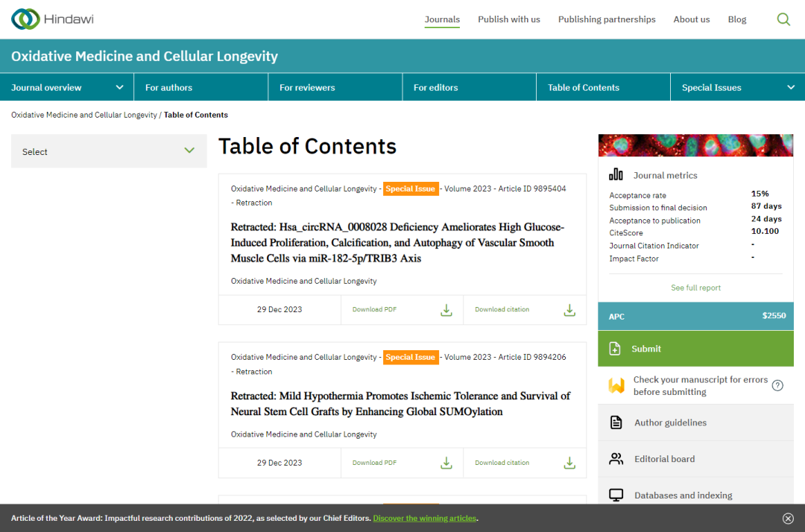
Task: Open the For authors tab
Action: (x=201, y=87)
